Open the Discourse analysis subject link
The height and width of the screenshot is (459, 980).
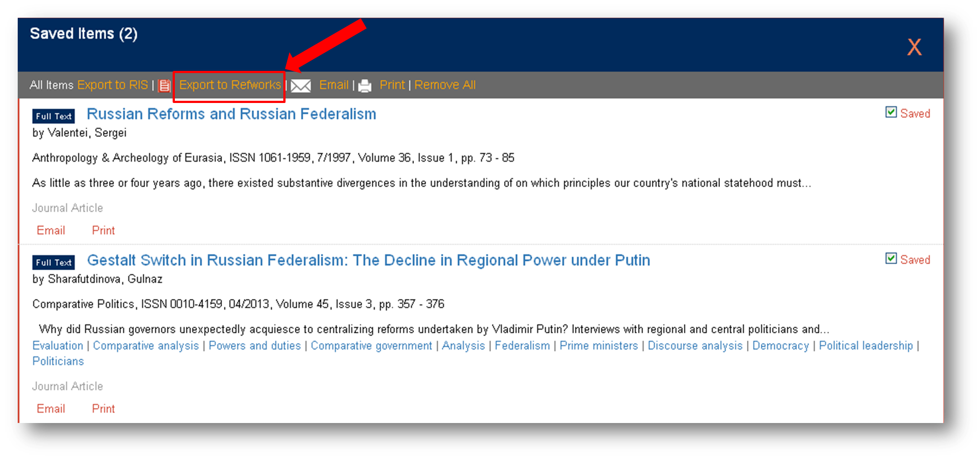(x=695, y=345)
